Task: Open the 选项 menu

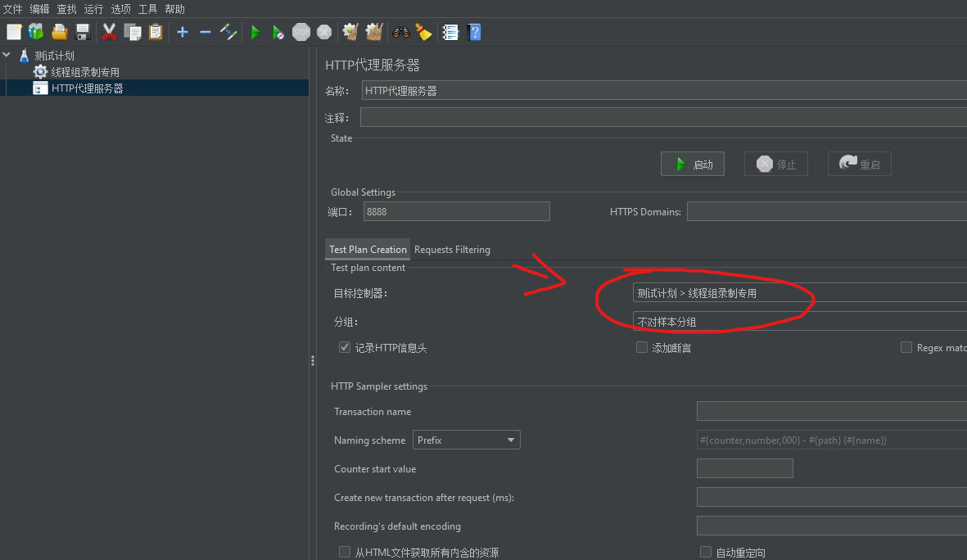Action: click(121, 9)
